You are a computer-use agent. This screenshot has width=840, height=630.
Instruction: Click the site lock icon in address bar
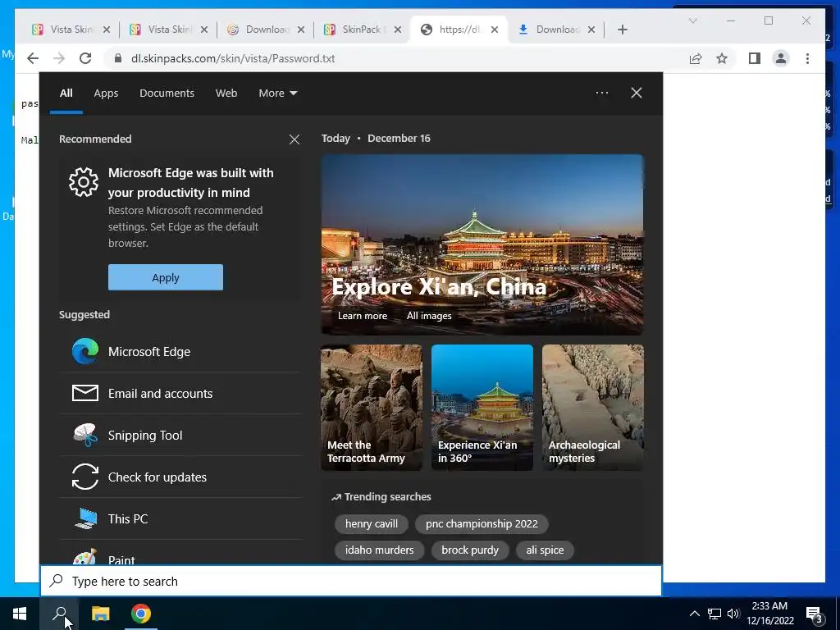[118, 58]
